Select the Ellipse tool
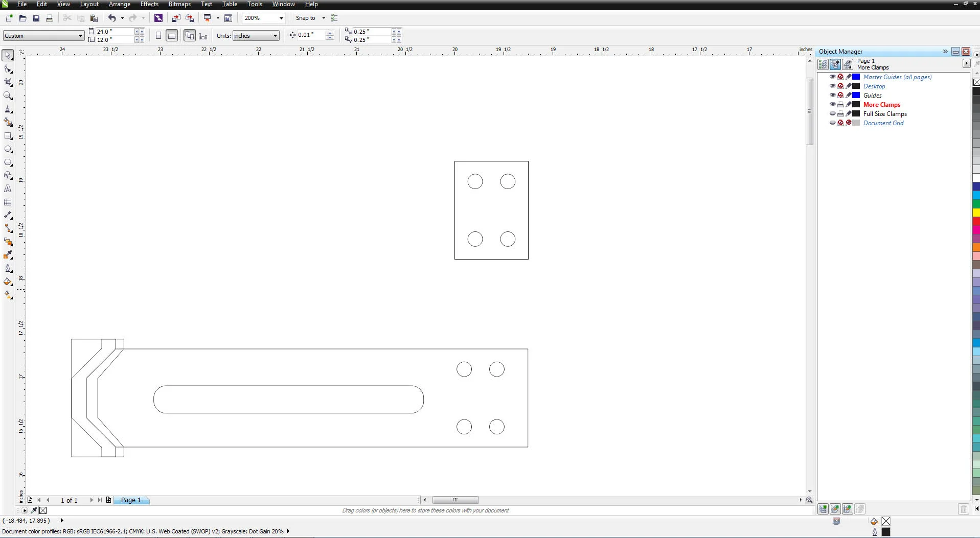This screenshot has height=538, width=980. tap(8, 149)
